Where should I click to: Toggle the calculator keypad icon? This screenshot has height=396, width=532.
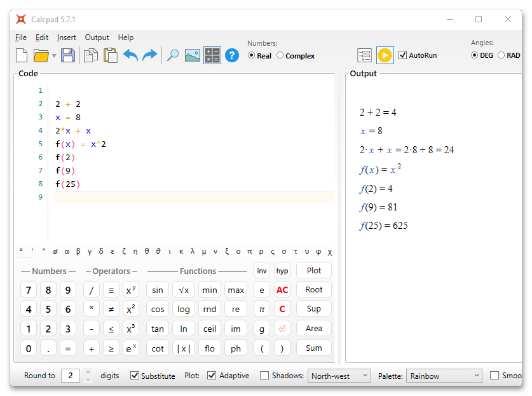(212, 55)
